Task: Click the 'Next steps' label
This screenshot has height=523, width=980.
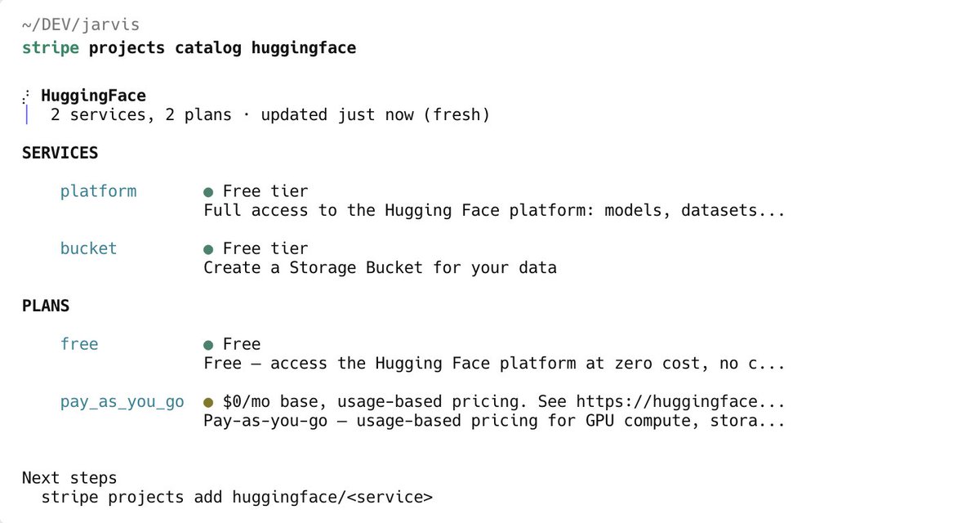Action: (x=69, y=478)
